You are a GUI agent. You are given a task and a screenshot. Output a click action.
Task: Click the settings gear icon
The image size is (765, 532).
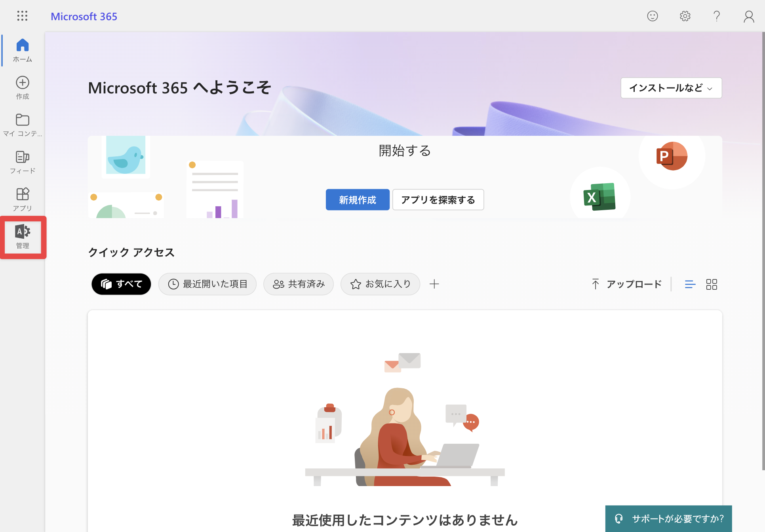(x=685, y=16)
